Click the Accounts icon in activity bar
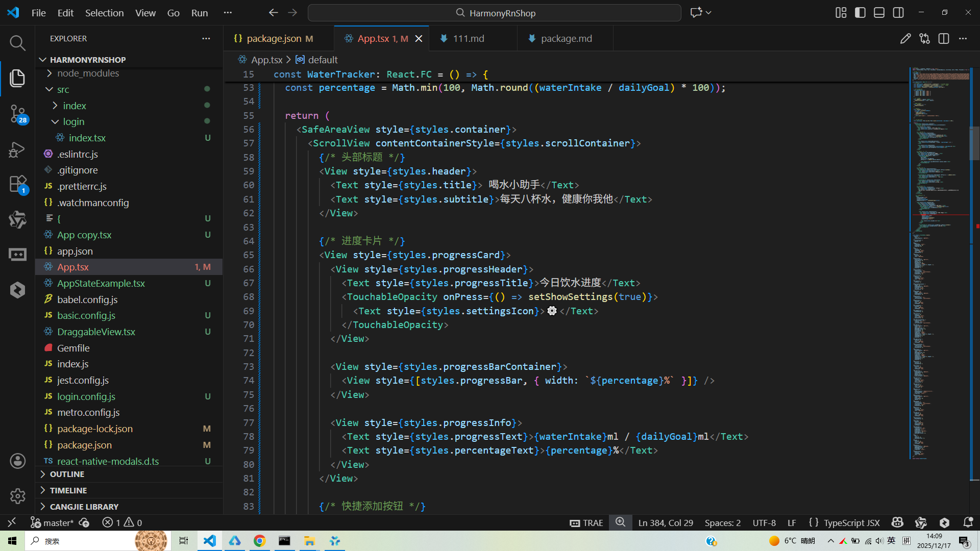980x551 pixels. (17, 461)
